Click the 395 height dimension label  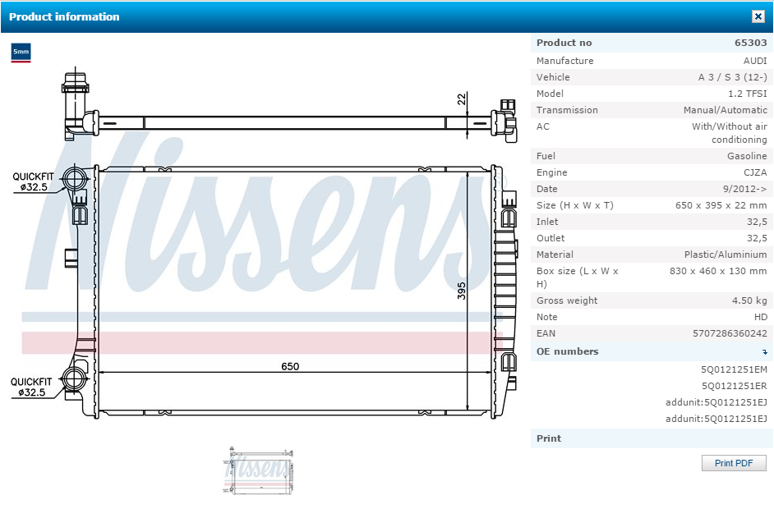461,291
